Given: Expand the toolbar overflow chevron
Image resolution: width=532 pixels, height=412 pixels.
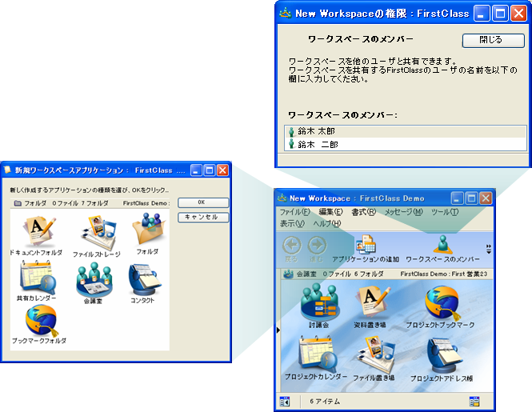Looking at the screenshot, I should (x=489, y=249).
